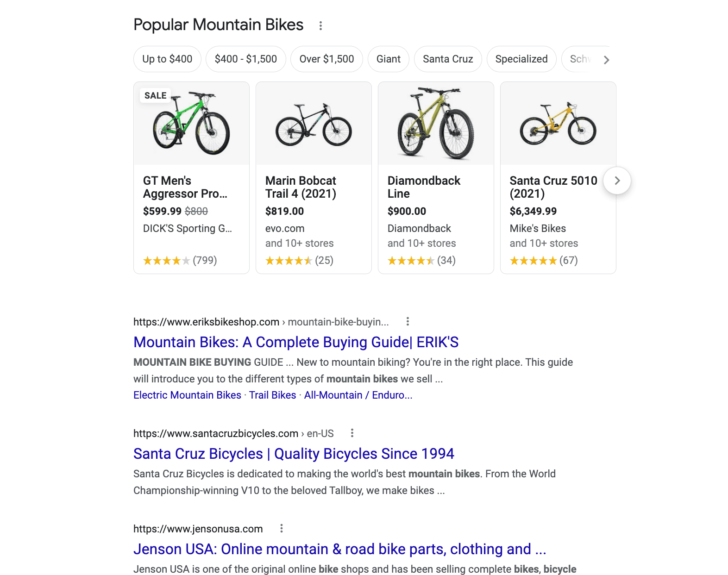This screenshot has height=575, width=728.
Task: Select the Specialized brand chip
Action: 521,59
